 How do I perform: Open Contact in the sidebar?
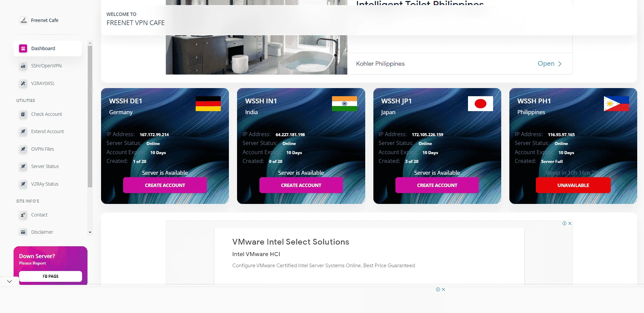(x=47, y=215)
